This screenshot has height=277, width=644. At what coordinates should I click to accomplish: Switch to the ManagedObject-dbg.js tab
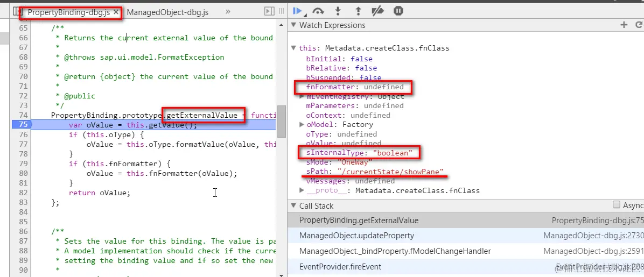coord(167,12)
